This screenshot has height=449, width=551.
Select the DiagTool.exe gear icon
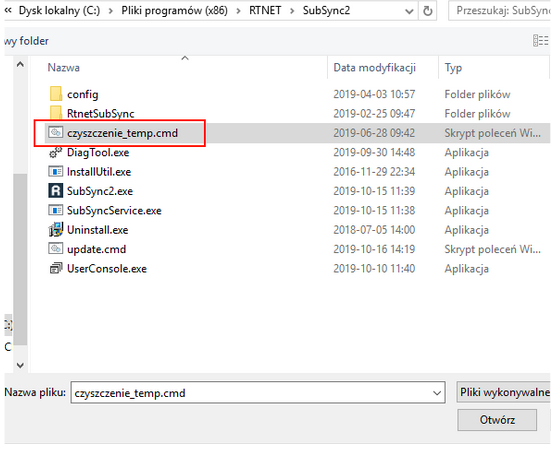point(56,152)
